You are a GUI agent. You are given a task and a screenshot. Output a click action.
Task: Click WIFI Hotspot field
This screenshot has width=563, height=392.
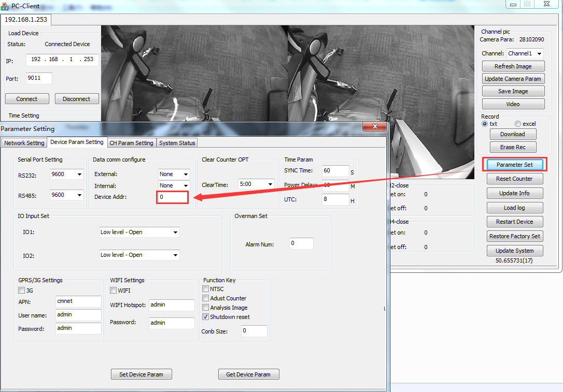coord(172,305)
